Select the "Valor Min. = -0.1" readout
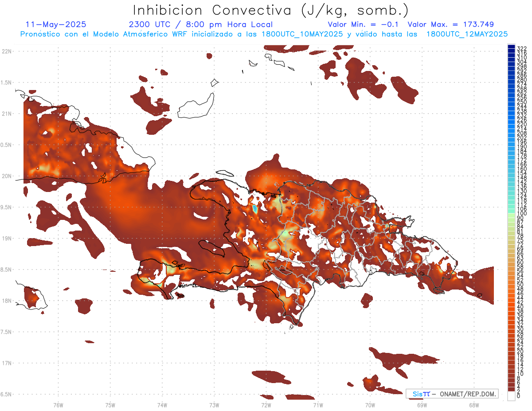Image resolution: width=532 pixels, height=411 pixels. click(x=363, y=25)
